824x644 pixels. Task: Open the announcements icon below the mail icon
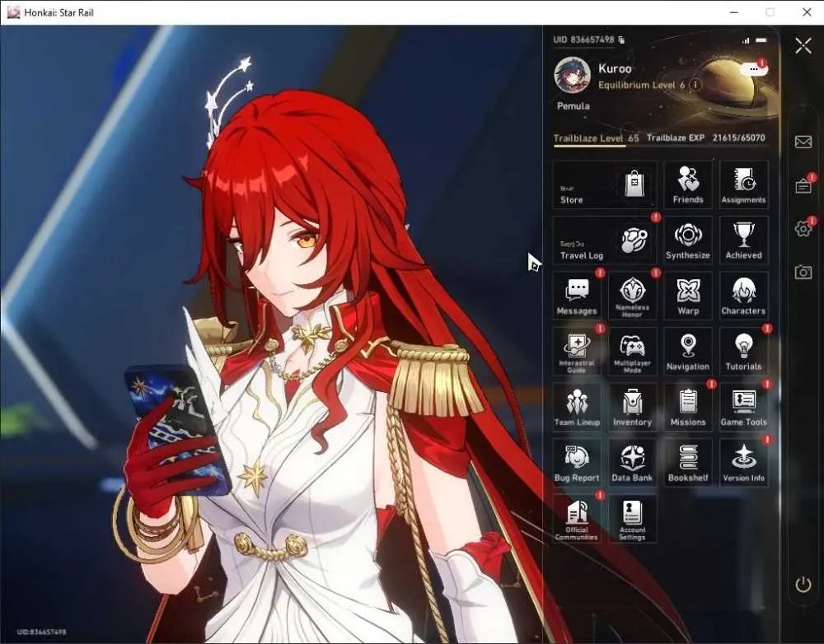point(803,185)
